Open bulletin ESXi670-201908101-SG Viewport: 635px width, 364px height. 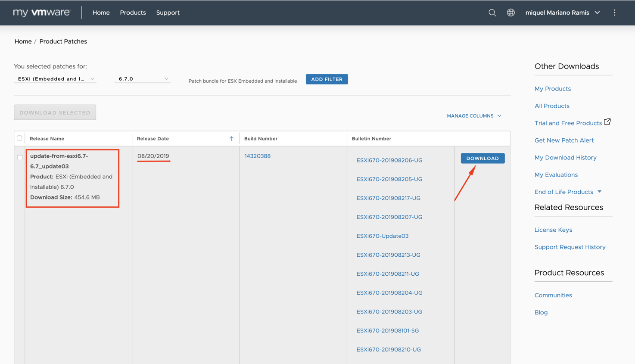click(388, 331)
